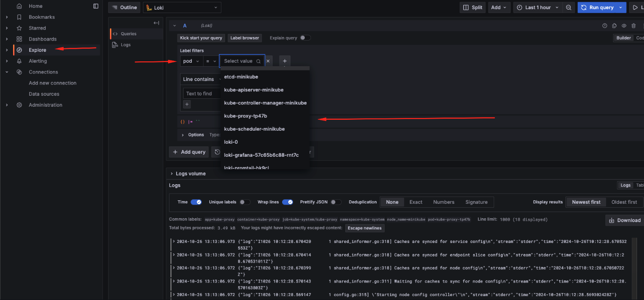Toggle the Explain query switch

point(306,38)
